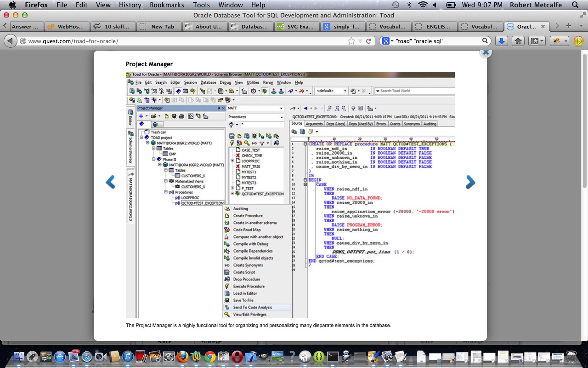Collapse the Materialized Views node

pyautogui.click(x=165, y=181)
